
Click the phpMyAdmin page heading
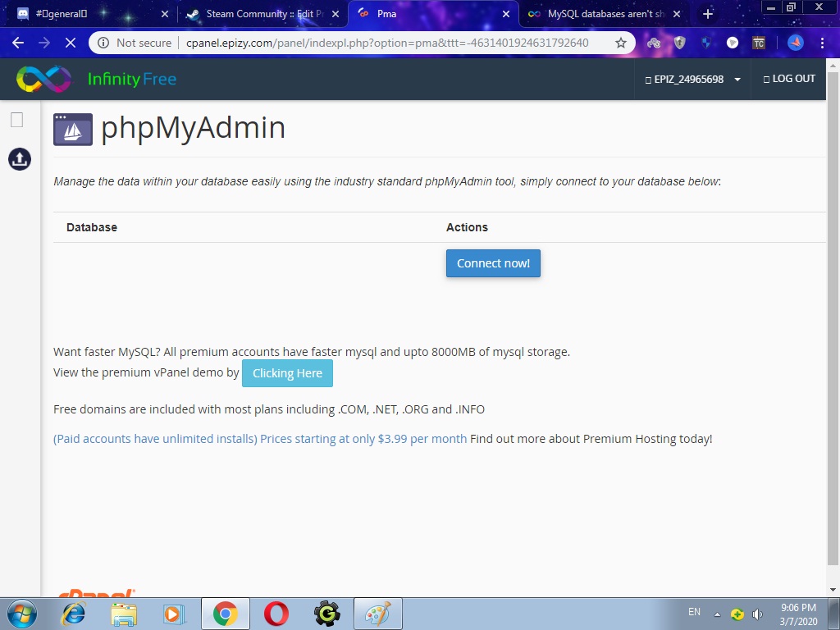pyautogui.click(x=193, y=129)
